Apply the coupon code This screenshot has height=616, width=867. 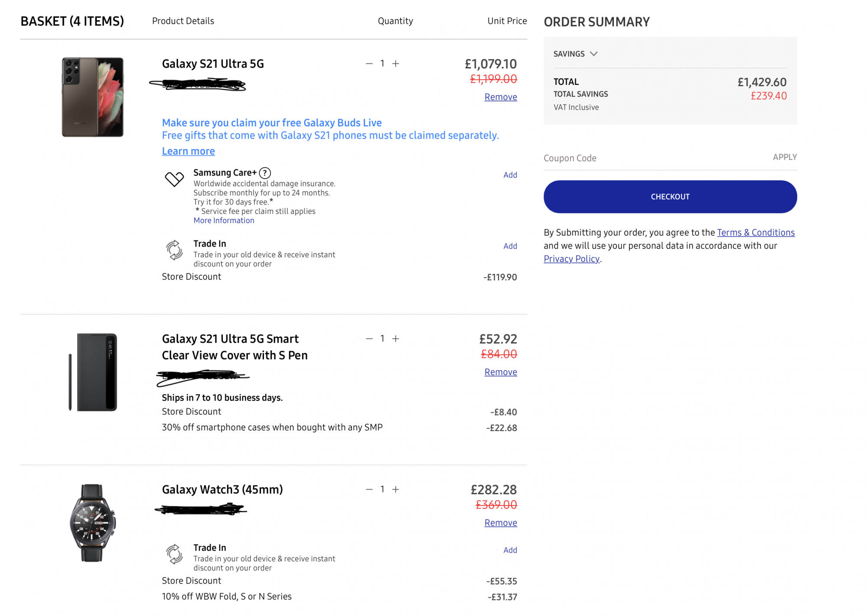point(784,157)
